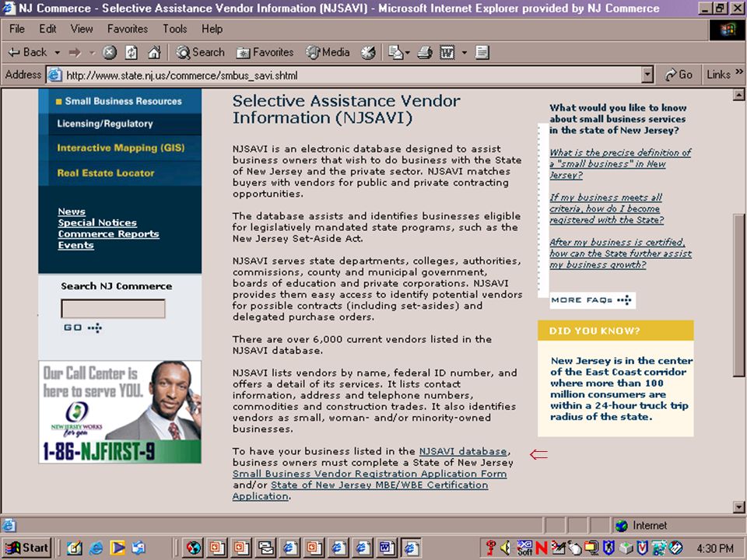Image resolution: width=747 pixels, height=560 pixels.
Task: Click the URL text in the address bar
Action: (x=181, y=75)
